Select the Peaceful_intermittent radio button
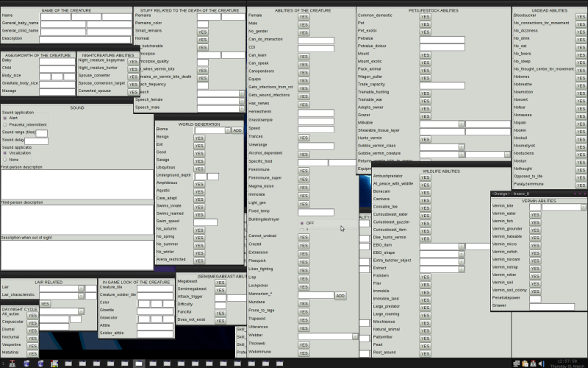Screen dimensions: 588x368 (5, 124)
